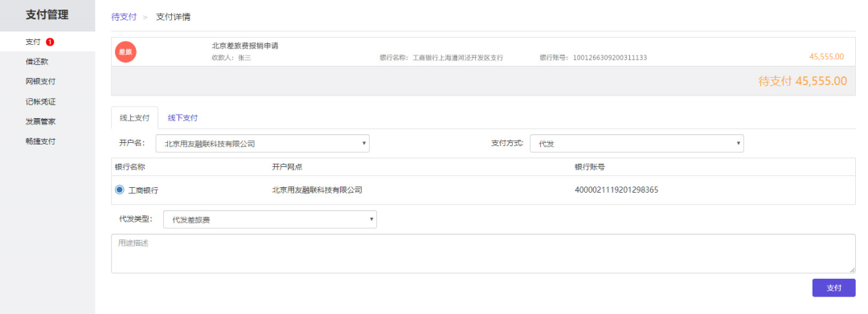Click the red notification badge beside 支付
868x314 pixels.
pyautogui.click(x=50, y=42)
